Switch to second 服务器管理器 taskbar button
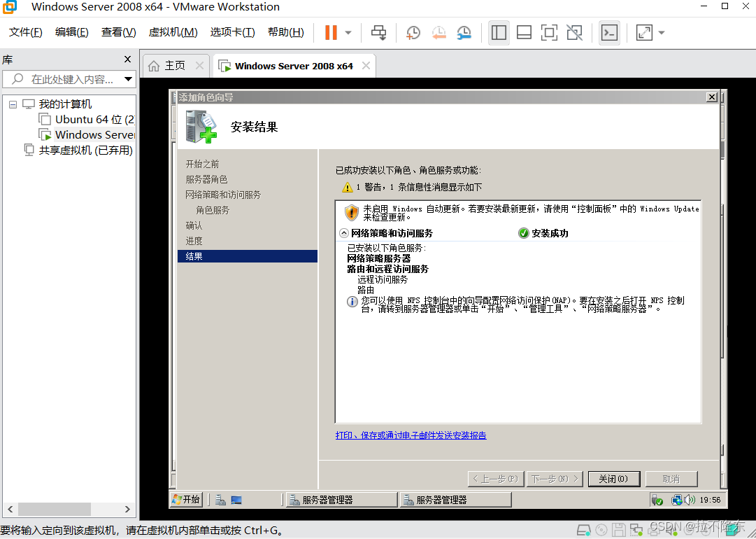 click(455, 500)
